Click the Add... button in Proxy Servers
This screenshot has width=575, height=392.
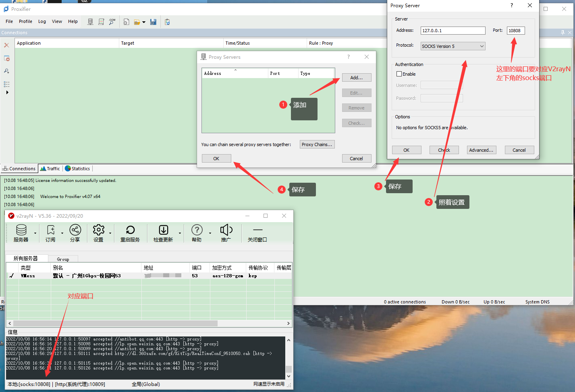coord(356,78)
